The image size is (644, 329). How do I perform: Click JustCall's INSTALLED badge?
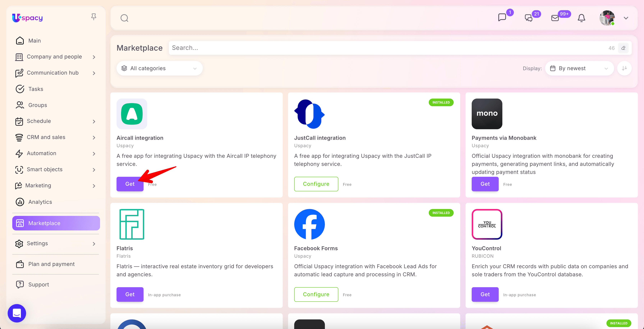coord(441,103)
